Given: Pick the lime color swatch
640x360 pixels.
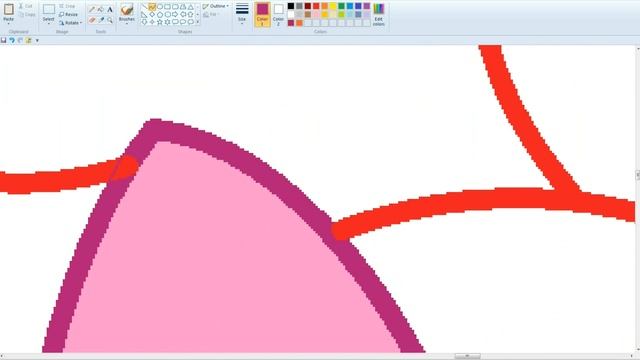Looking at the screenshot, I should tap(341, 15).
